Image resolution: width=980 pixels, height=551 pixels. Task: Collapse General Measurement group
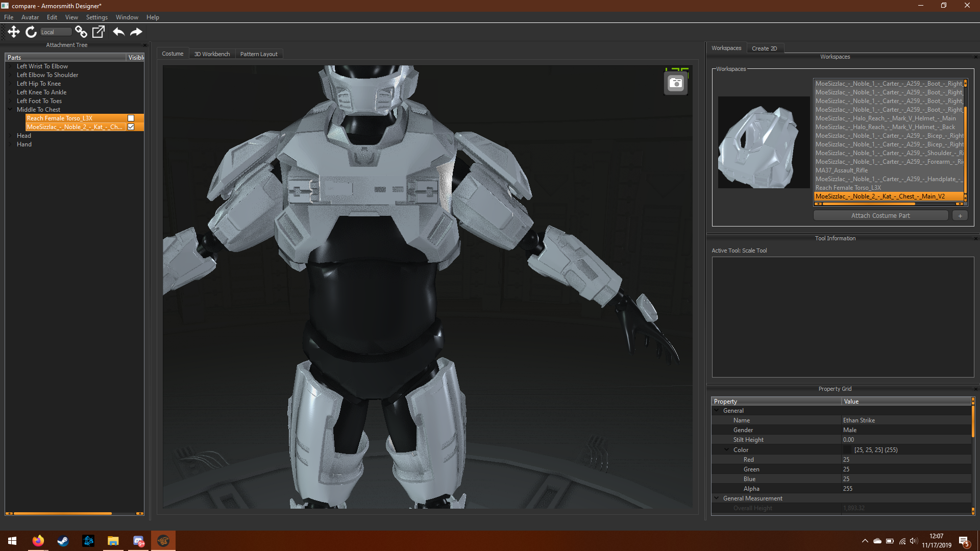(x=717, y=498)
